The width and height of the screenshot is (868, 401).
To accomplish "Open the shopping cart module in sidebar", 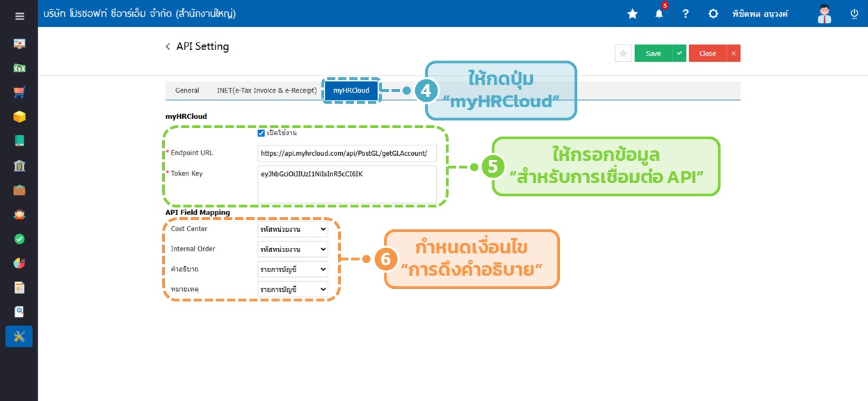I will 19,92.
